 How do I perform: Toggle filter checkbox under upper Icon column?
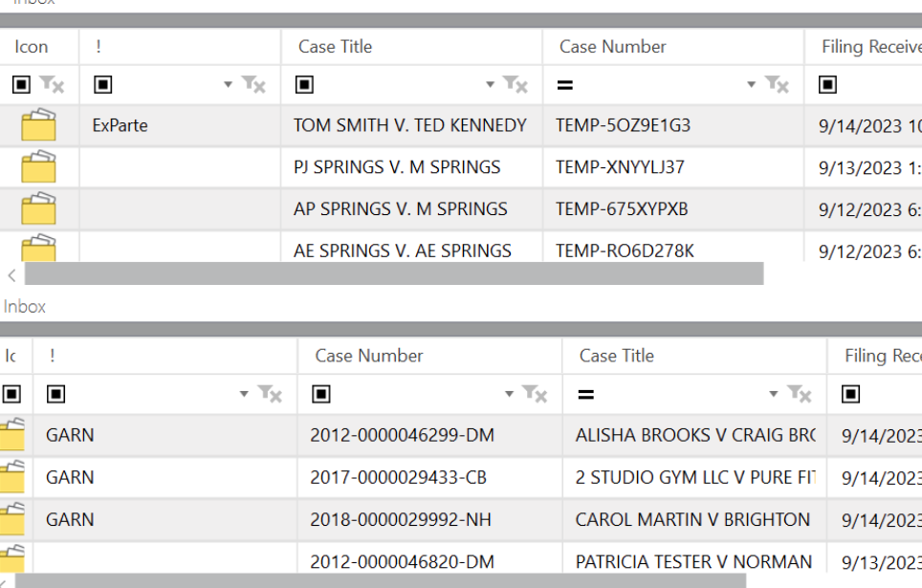tap(21, 85)
